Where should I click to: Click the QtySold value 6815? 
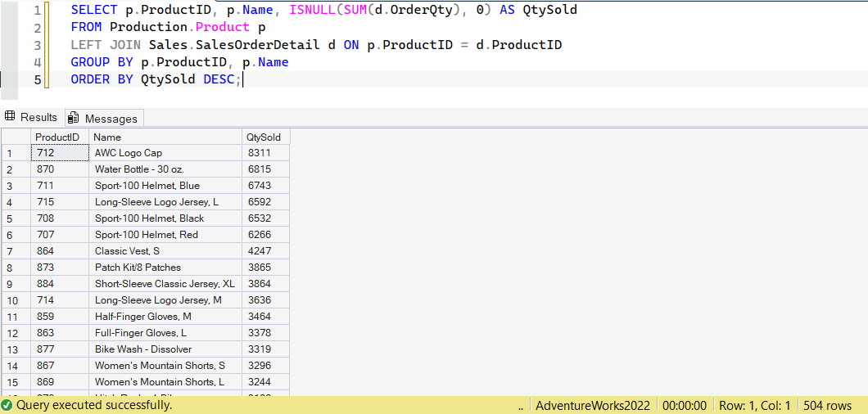point(265,169)
